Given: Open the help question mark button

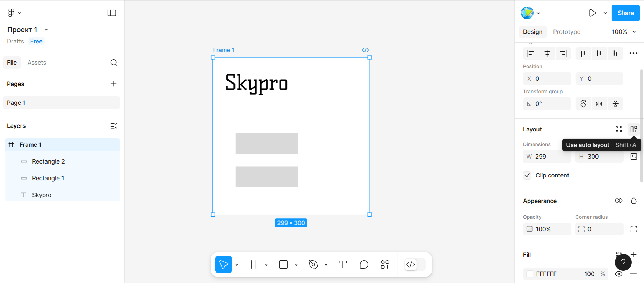Looking at the screenshot, I should pos(623,262).
